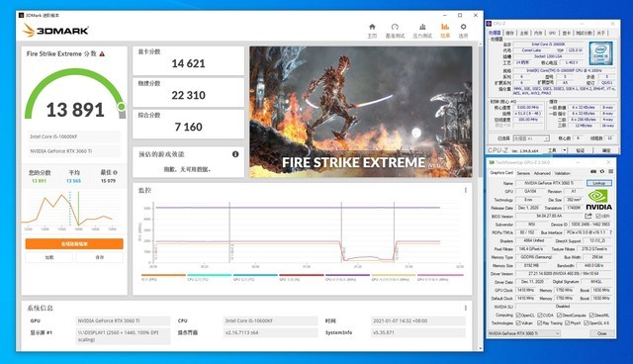Go to the 3DMark Home tab

(x=372, y=31)
